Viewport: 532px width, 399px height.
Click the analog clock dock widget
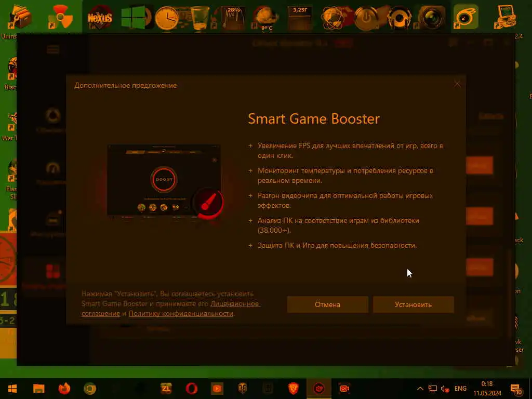(167, 18)
